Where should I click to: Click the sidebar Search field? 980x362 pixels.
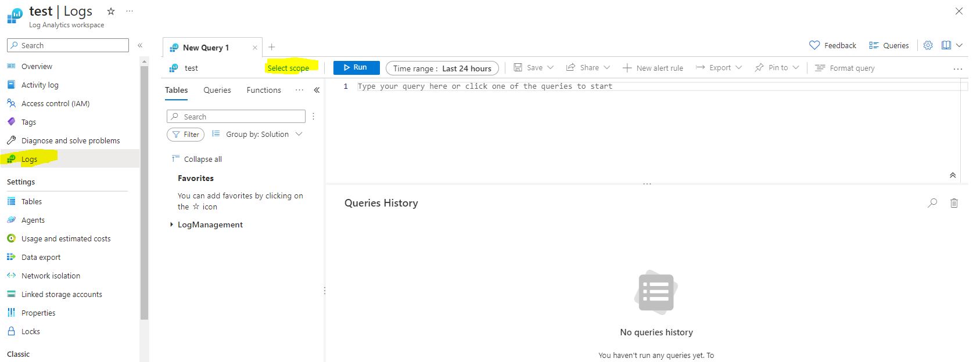pos(68,45)
